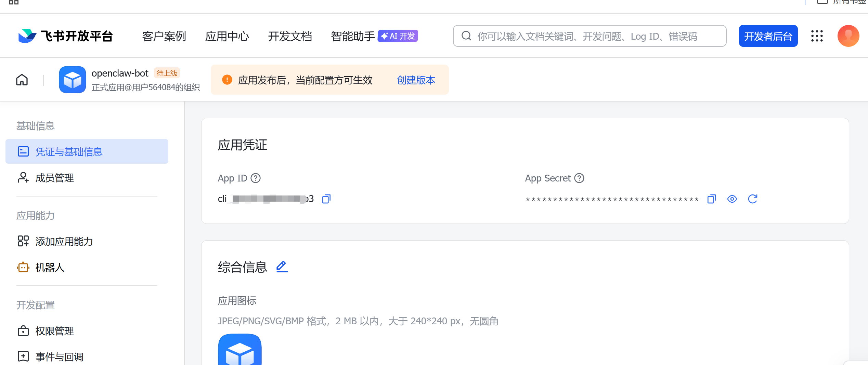Open the nine-dot apps grid menu

pyautogui.click(x=817, y=36)
